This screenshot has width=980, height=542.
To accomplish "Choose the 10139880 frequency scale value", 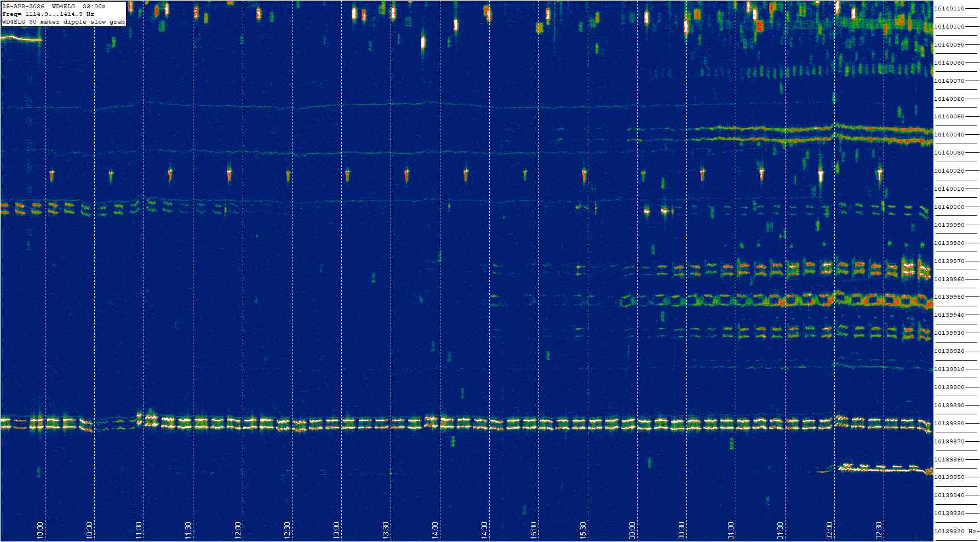I will coord(949,424).
